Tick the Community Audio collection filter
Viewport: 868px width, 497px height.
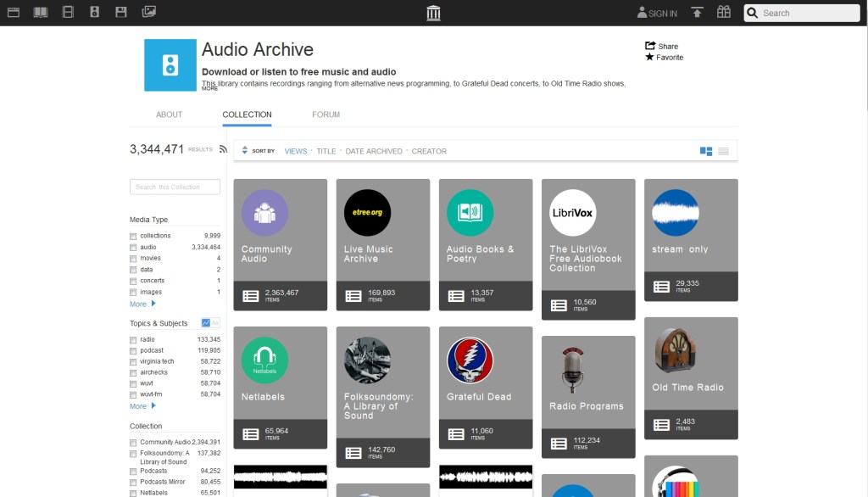pos(133,443)
